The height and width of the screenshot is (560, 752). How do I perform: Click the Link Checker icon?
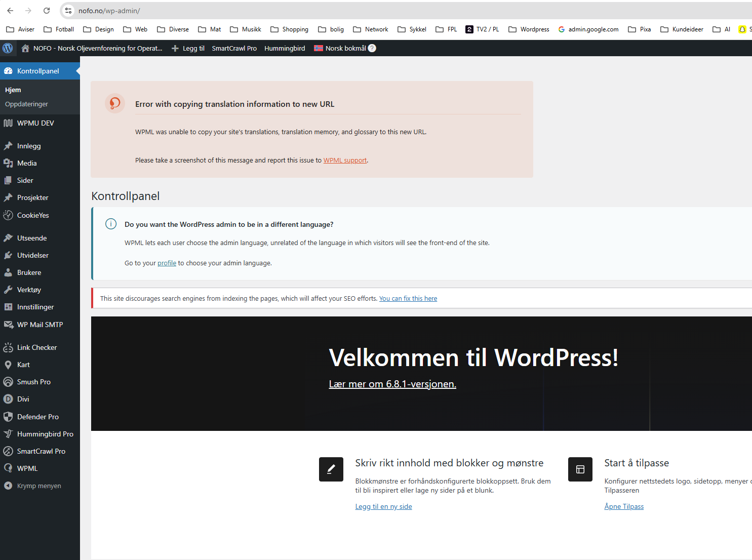click(8, 347)
